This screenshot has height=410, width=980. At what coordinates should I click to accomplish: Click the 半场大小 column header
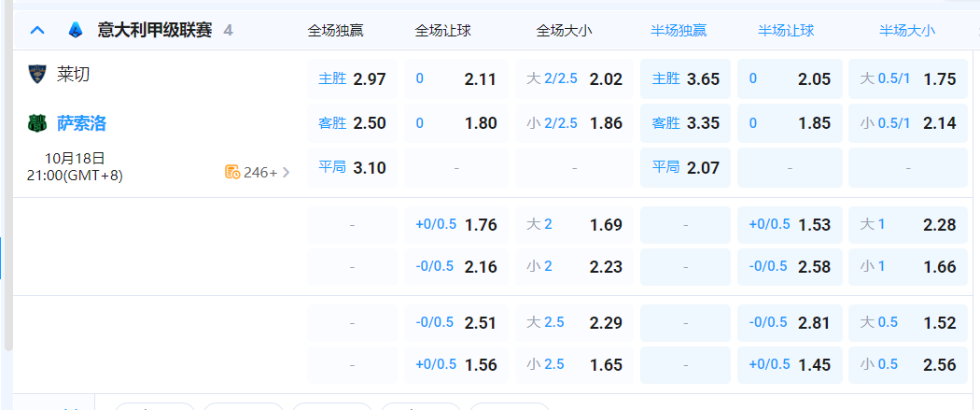[906, 31]
